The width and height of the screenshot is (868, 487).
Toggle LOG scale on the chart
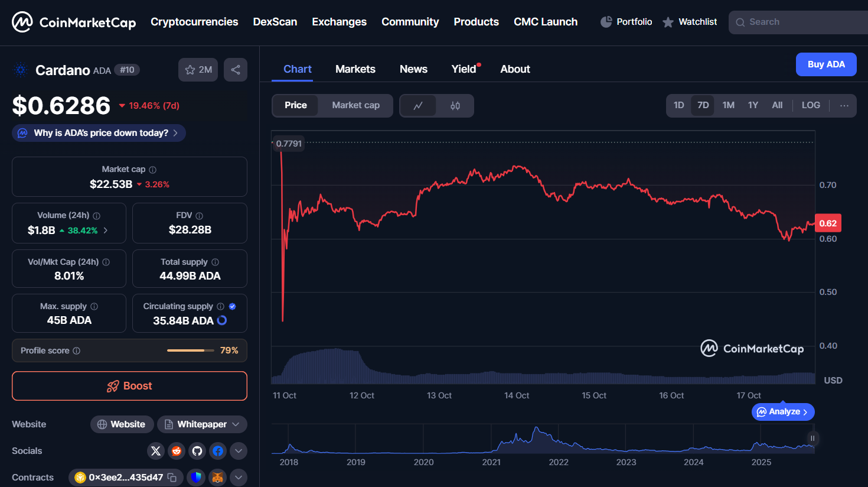coord(810,105)
